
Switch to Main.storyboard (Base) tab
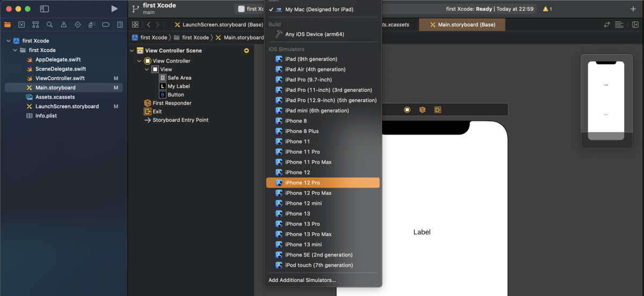(462, 25)
